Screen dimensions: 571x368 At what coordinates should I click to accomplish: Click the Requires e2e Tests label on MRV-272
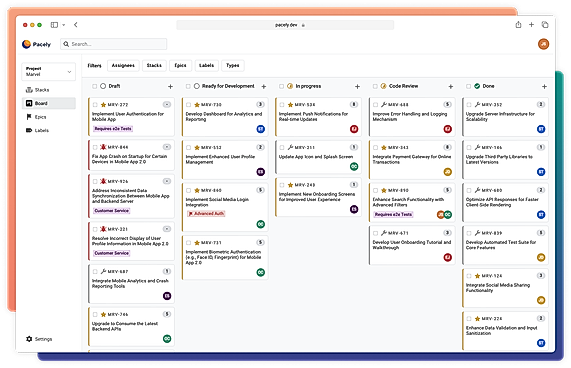coord(113,129)
